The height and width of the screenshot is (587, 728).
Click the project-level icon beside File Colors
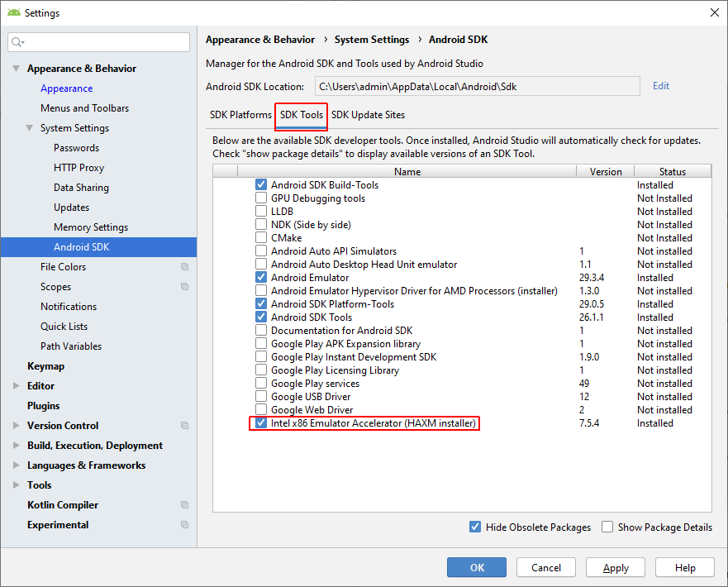pyautogui.click(x=184, y=267)
